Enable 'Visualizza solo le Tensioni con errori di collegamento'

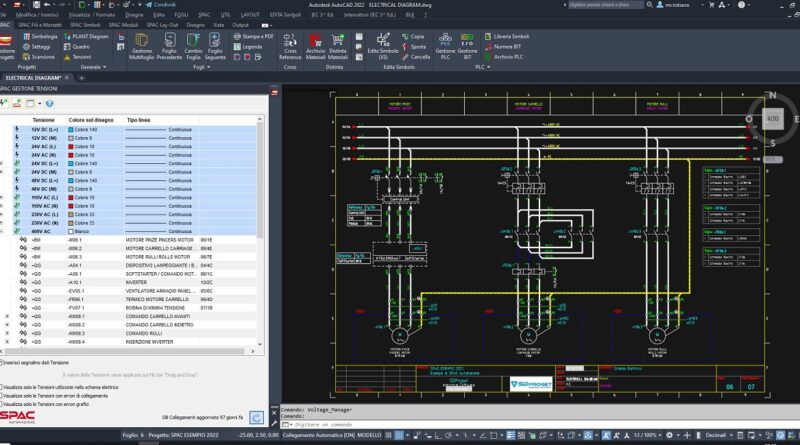tap(3, 395)
